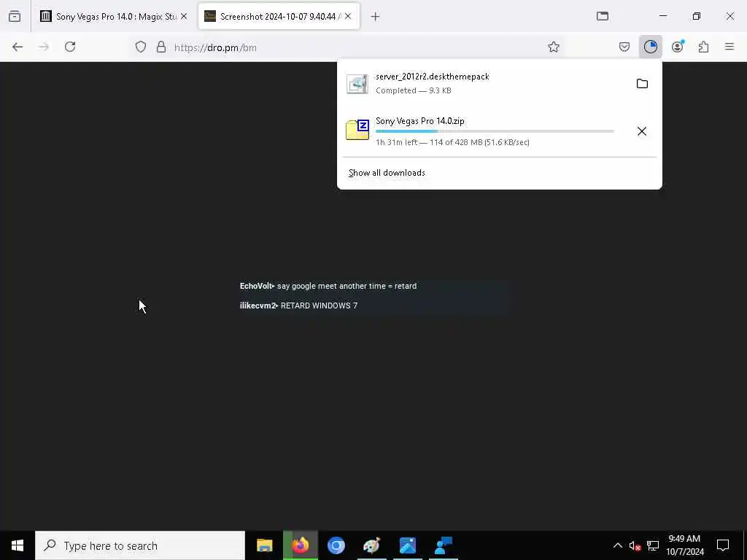Bookmark this page with the star
Screen dimensions: 747x560
pyautogui.click(x=554, y=47)
